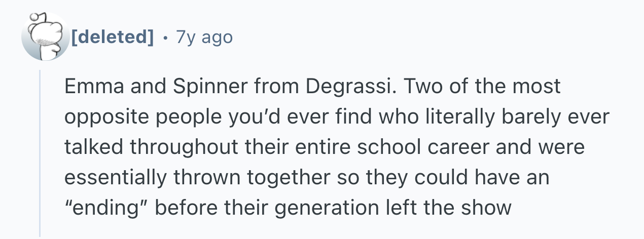This screenshot has height=239, width=644.
Task: Click the word "essentially" in the comment
Action: [x=114, y=178]
